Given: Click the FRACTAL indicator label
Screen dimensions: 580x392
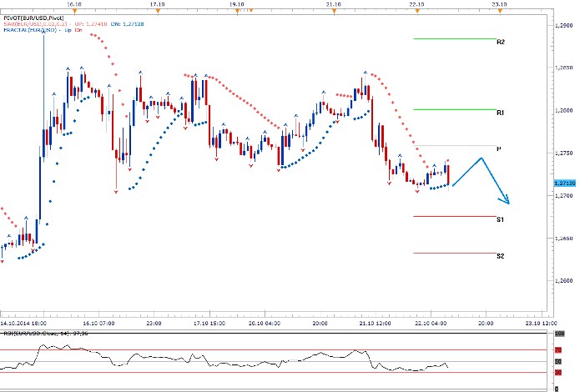Looking at the screenshot, I should [33, 30].
